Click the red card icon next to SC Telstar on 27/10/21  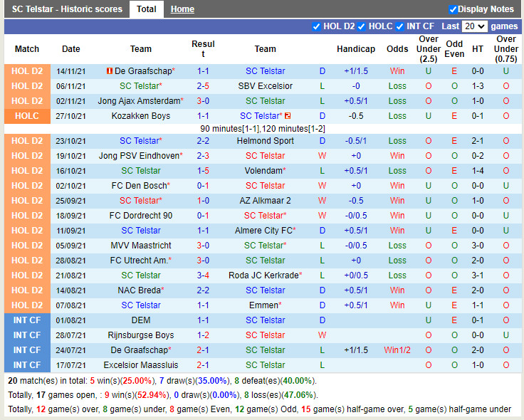(x=288, y=116)
